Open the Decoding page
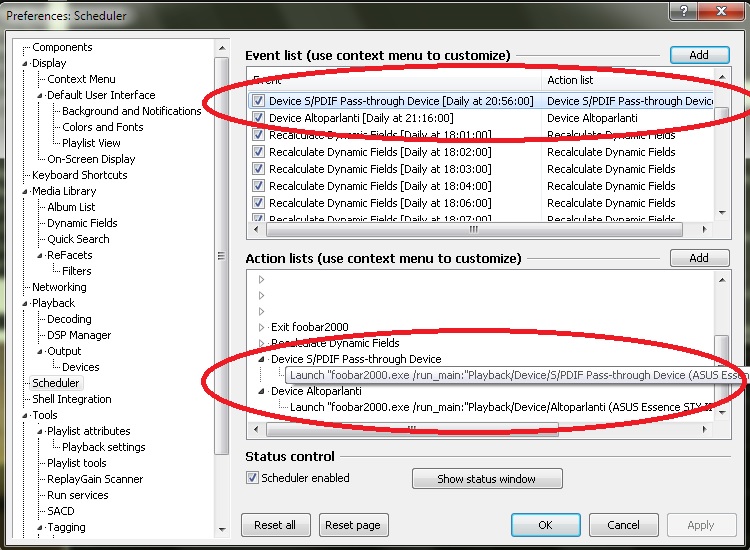This screenshot has width=750, height=550. point(69,319)
